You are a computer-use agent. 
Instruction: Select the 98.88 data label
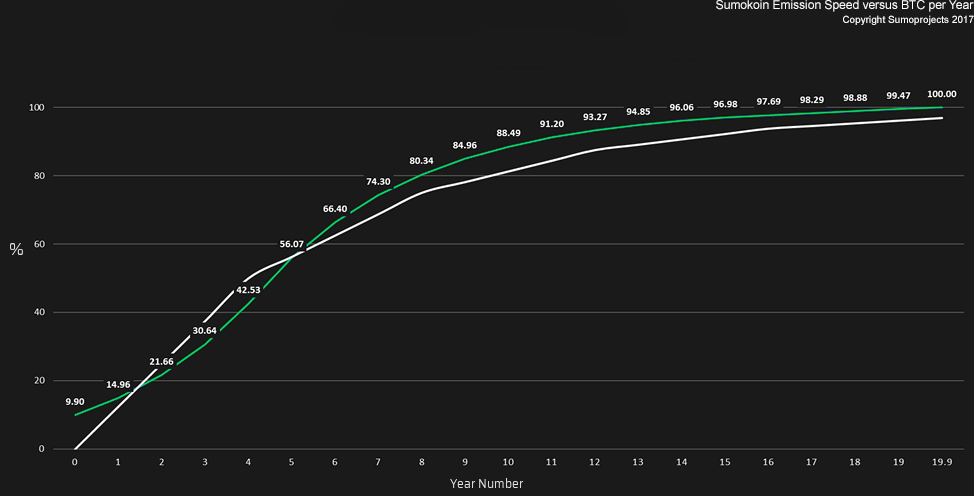(x=855, y=98)
